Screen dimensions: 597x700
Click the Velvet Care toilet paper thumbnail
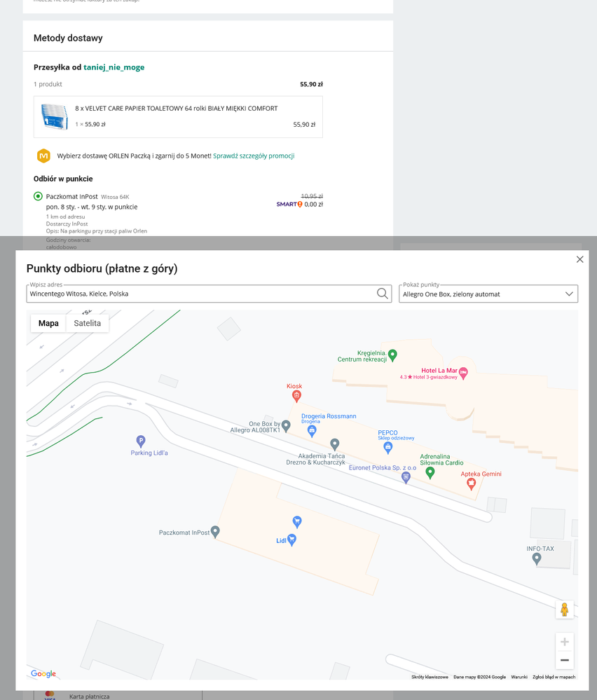click(55, 116)
